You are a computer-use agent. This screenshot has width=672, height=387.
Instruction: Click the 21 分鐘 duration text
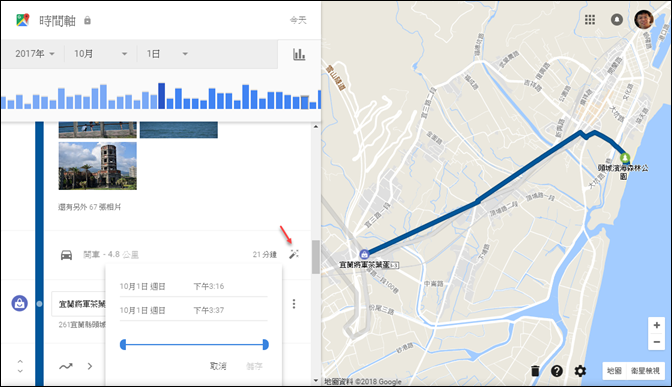[x=264, y=255]
